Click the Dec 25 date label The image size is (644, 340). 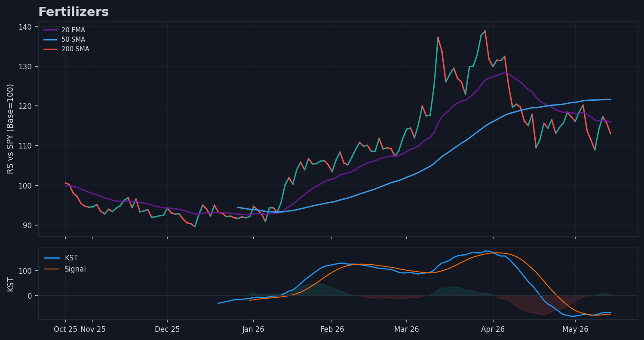pos(167,329)
